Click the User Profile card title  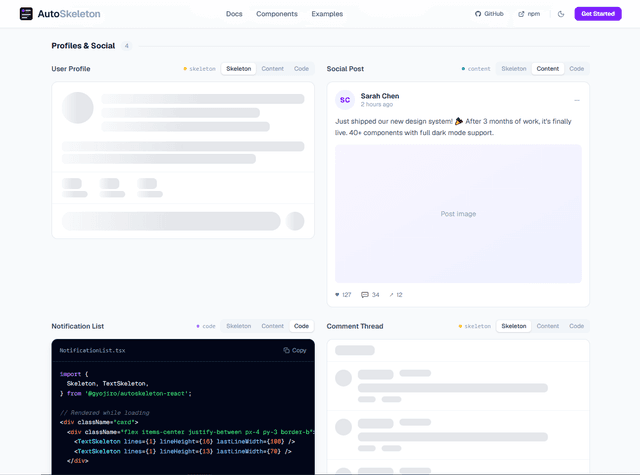click(x=71, y=69)
